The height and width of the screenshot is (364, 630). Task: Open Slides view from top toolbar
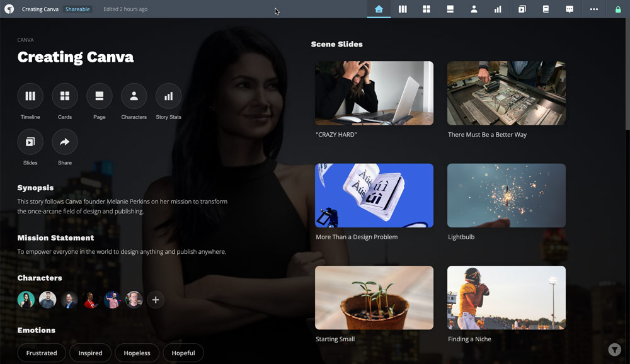pos(522,9)
